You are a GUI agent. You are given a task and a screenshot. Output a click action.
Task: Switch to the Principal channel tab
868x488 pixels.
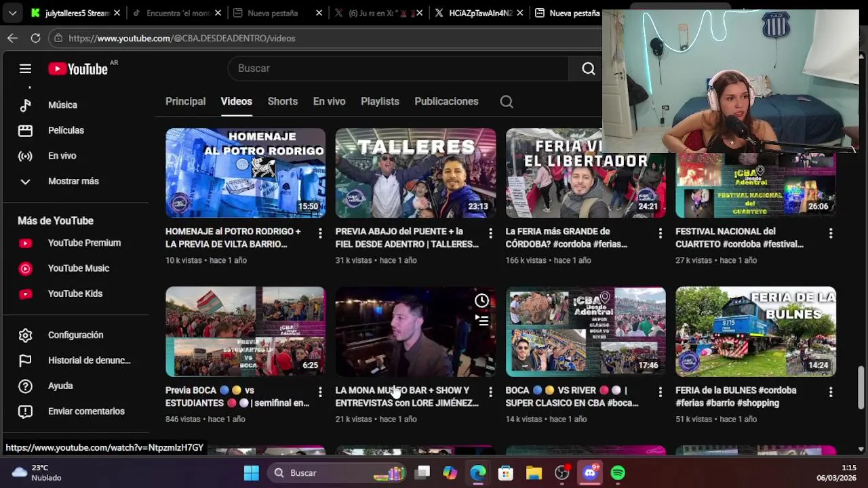point(185,102)
